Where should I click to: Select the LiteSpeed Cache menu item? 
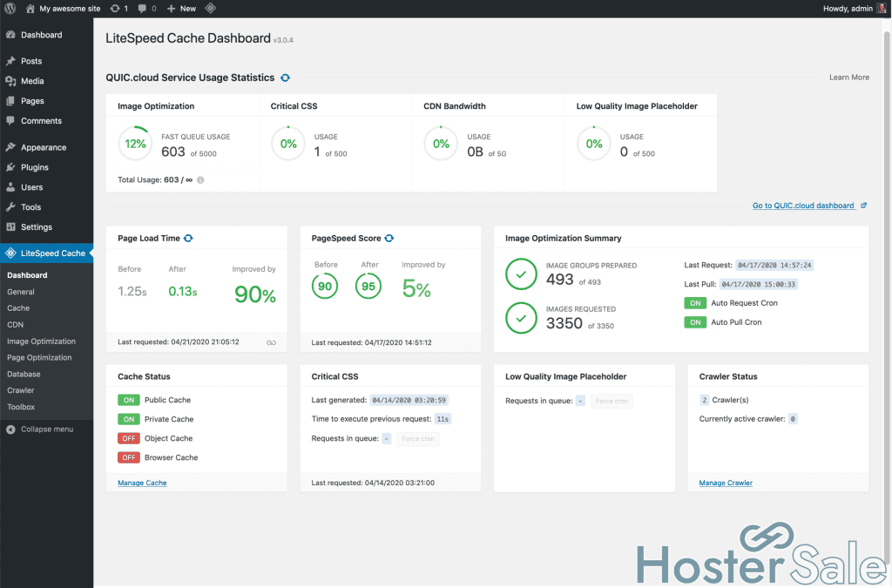click(x=47, y=253)
